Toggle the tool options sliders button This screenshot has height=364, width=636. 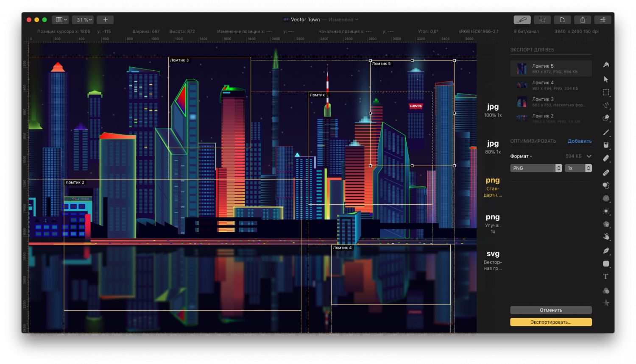[603, 19]
